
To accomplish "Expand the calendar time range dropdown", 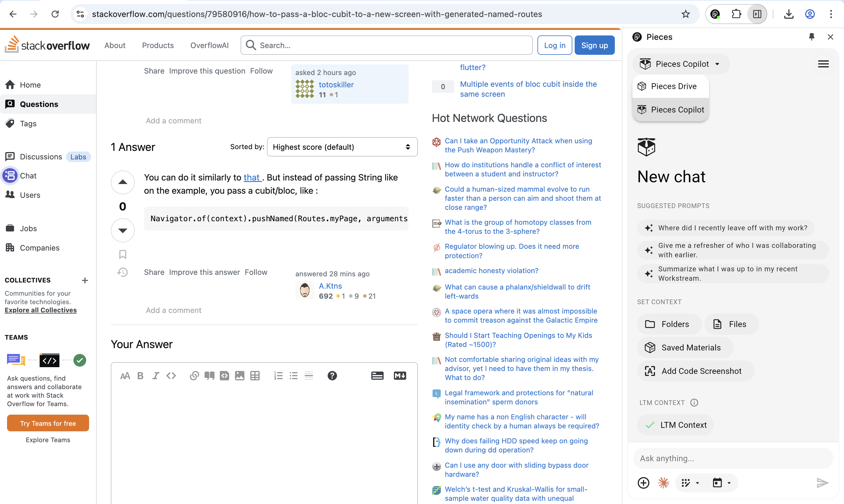I will click(722, 483).
